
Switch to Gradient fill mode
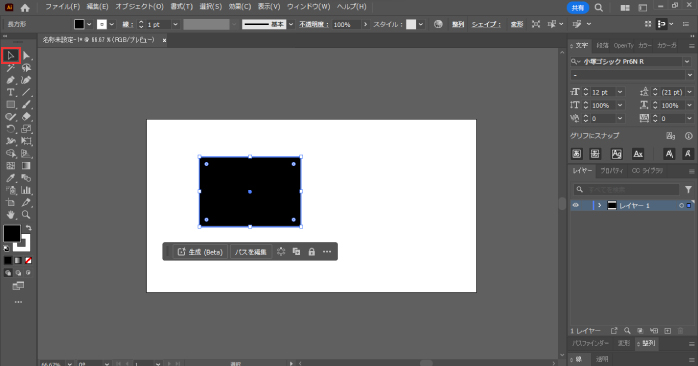click(x=18, y=260)
